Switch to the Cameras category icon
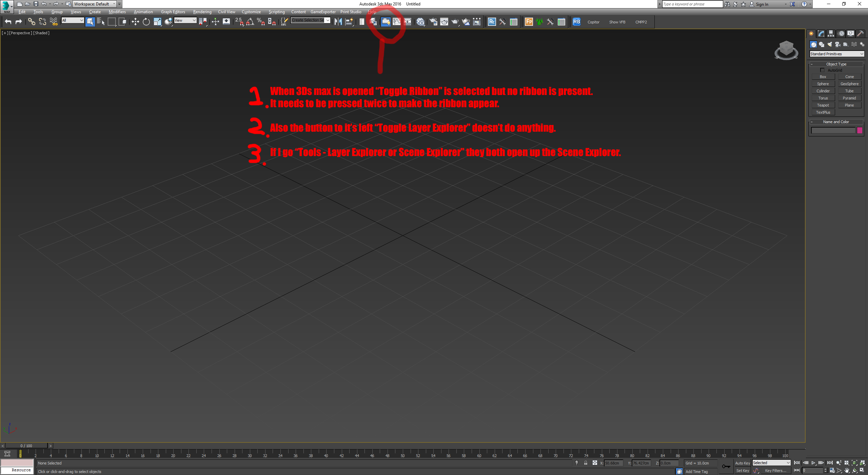This screenshot has height=475, width=868. (x=837, y=44)
